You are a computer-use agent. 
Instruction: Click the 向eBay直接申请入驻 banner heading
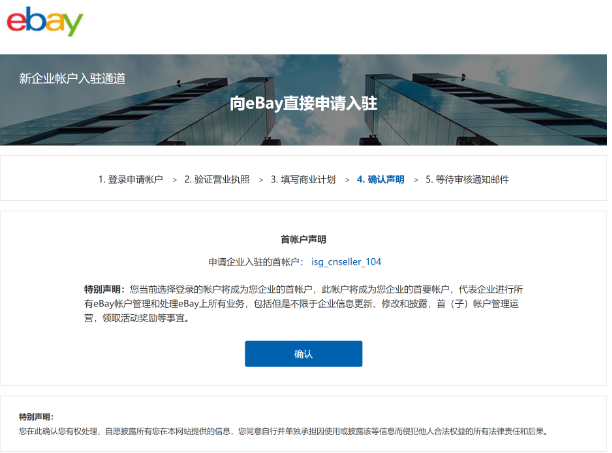pyautogui.click(x=303, y=103)
